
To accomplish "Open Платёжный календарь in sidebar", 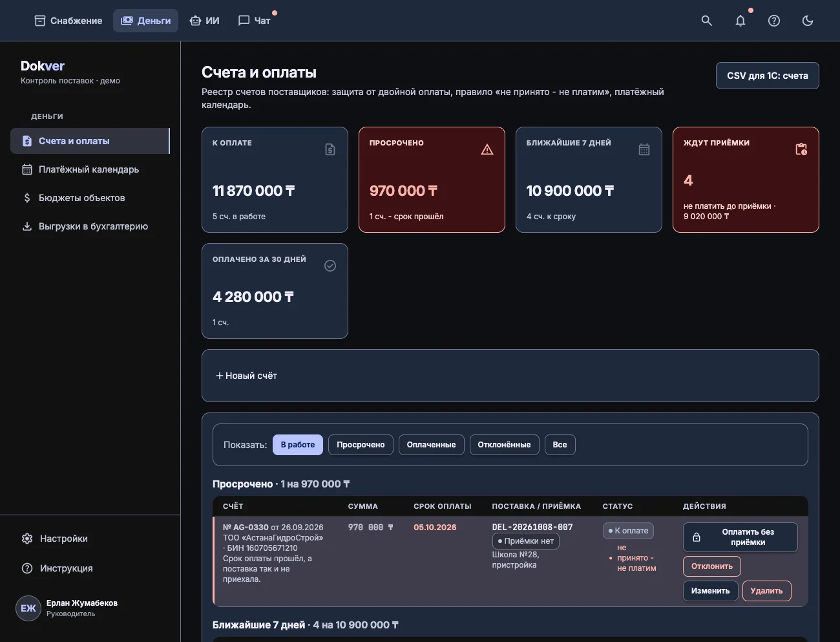I will pos(90,169).
